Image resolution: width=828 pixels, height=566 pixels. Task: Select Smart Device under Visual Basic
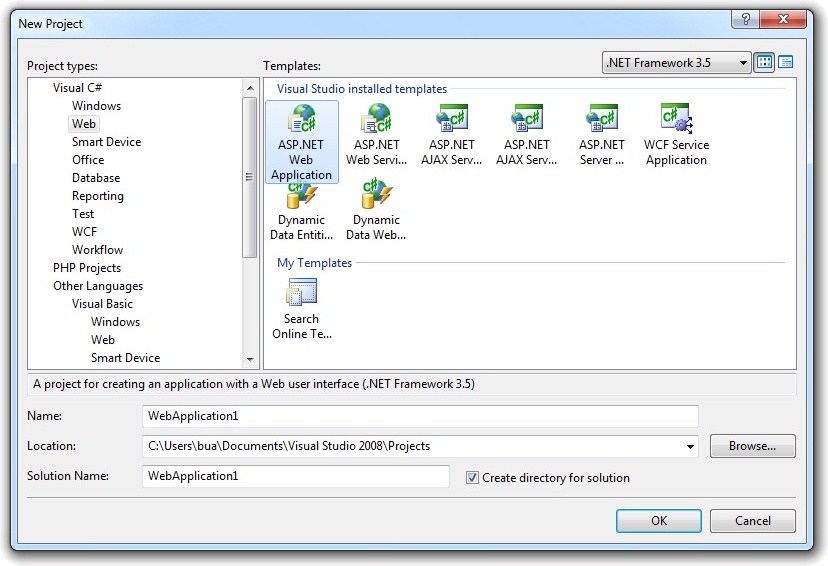click(126, 357)
